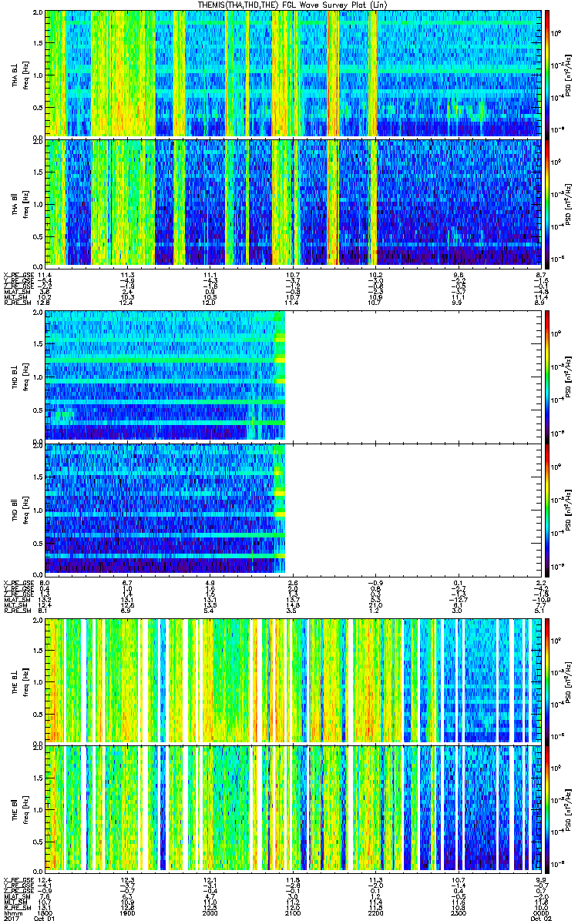Click the X_RE_GSE row label under THA panels
The width and height of the screenshot is (578, 924).
18,275
